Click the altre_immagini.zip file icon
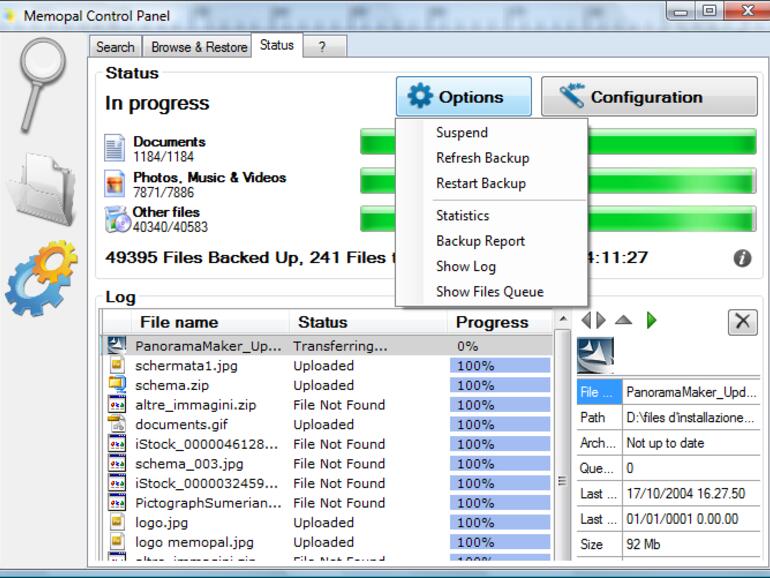This screenshot has height=578, width=770. coord(117,404)
